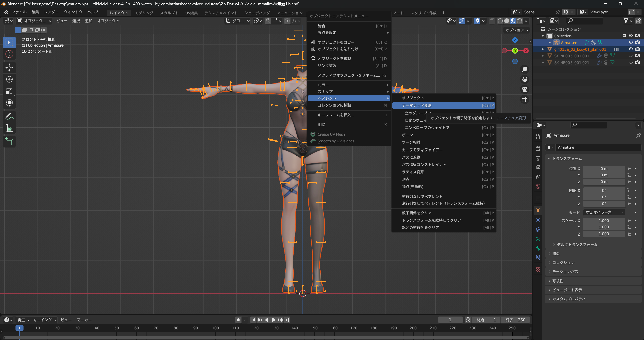Toggle camera view with camera icon

click(x=525, y=89)
